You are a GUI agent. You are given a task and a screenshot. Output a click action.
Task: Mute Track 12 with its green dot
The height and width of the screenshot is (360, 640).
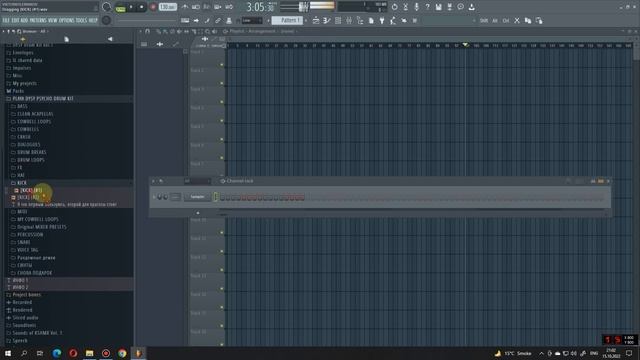click(x=222, y=270)
